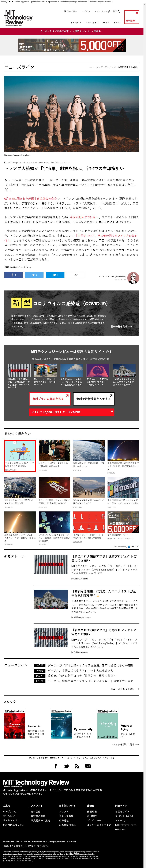Open 購読のご案内 header link
The width and height of the screenshot is (146, 868).
pos(71,11)
